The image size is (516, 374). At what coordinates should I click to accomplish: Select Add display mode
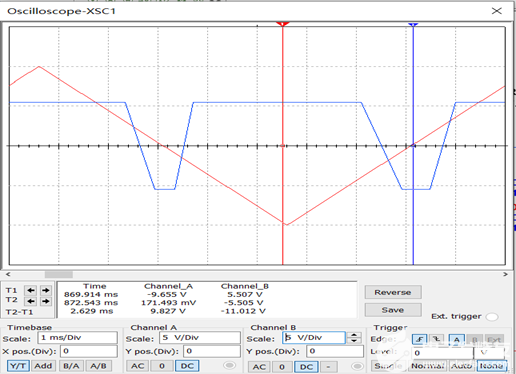click(x=43, y=366)
